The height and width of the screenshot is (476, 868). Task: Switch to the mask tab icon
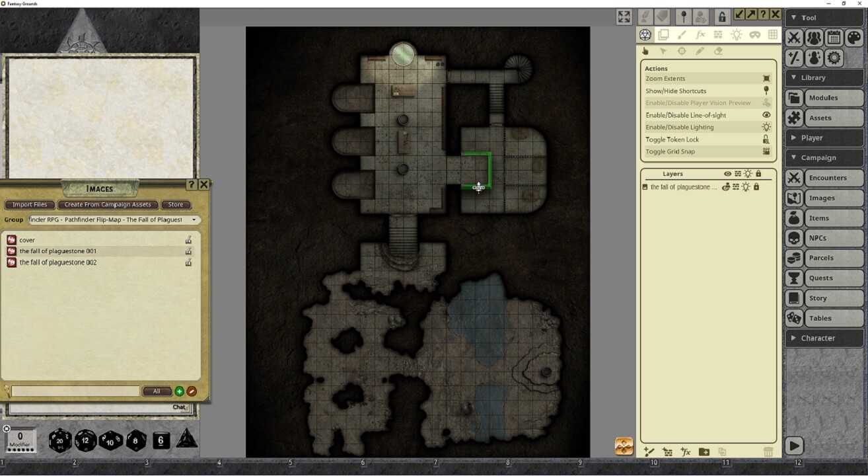(x=754, y=35)
